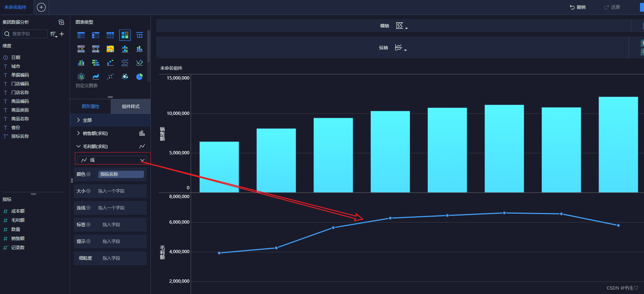Screen dimensions: 644x294
Task: Select the 单据编码 dimension field
Action: point(20,75)
